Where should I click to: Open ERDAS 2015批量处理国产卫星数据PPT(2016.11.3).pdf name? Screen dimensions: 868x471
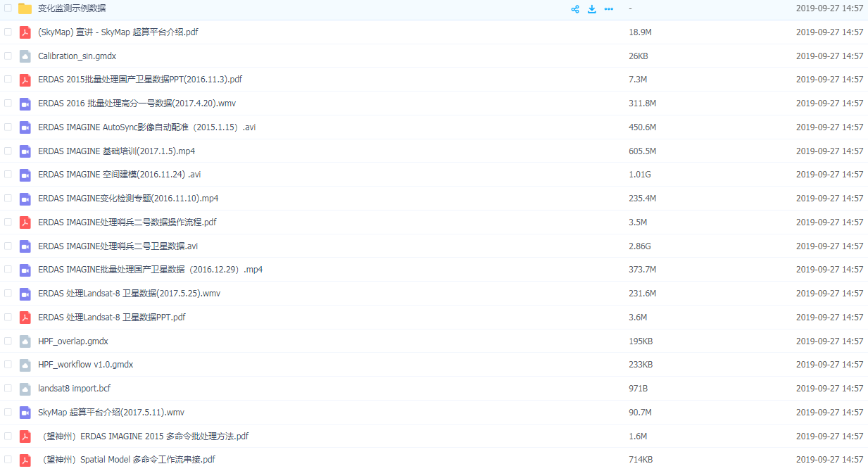(x=140, y=80)
